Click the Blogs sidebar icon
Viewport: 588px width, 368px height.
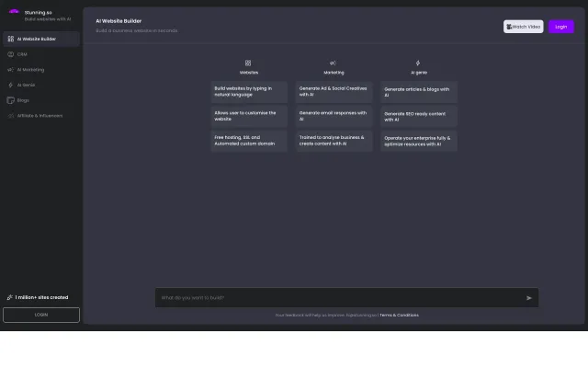click(x=10, y=99)
